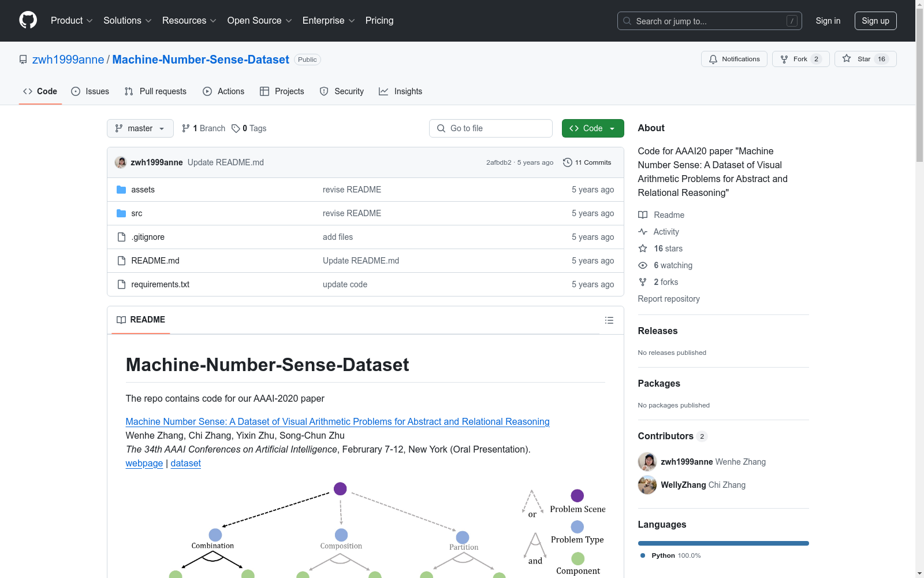The height and width of the screenshot is (578, 924).
Task: Open the Pull requests tab
Action: (155, 91)
